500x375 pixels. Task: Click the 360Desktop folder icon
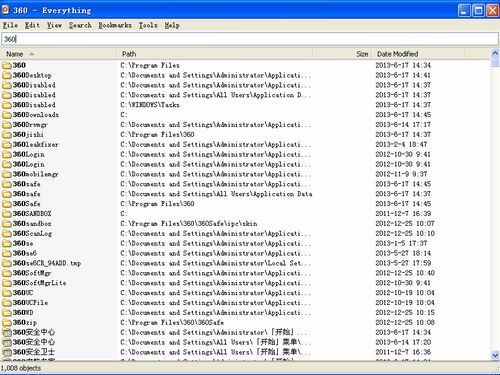(x=7, y=75)
